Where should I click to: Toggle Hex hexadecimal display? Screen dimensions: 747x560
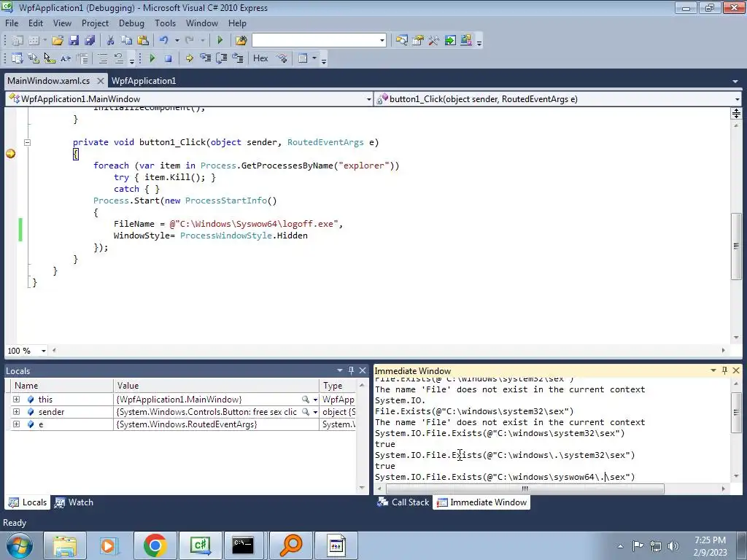[x=260, y=58]
